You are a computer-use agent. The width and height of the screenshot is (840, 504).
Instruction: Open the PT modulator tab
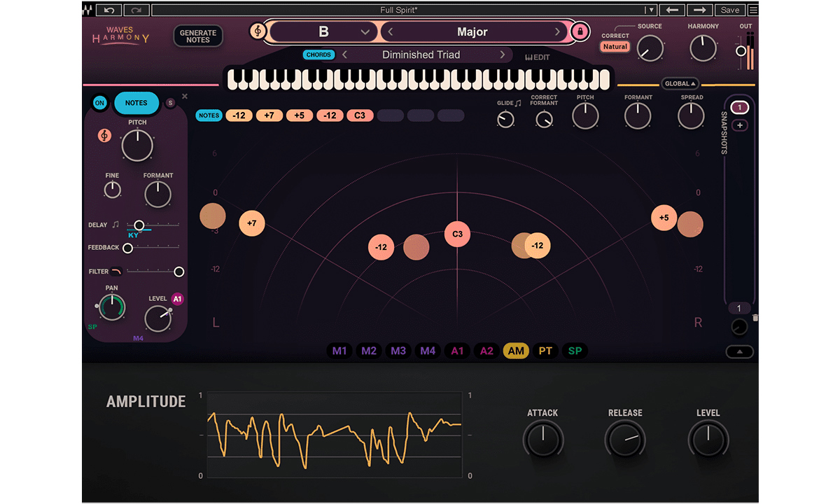(545, 351)
